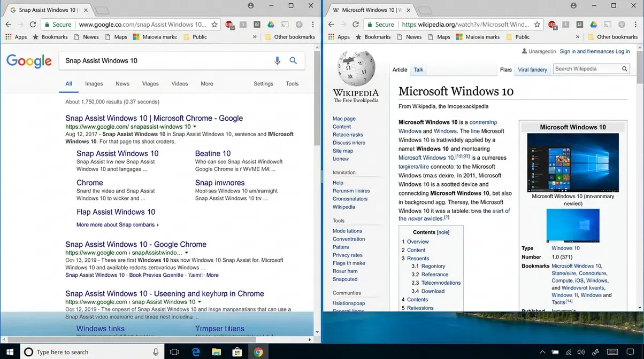Open the Windows Start menu
Screen dimensions: 644x359
(10, 352)
